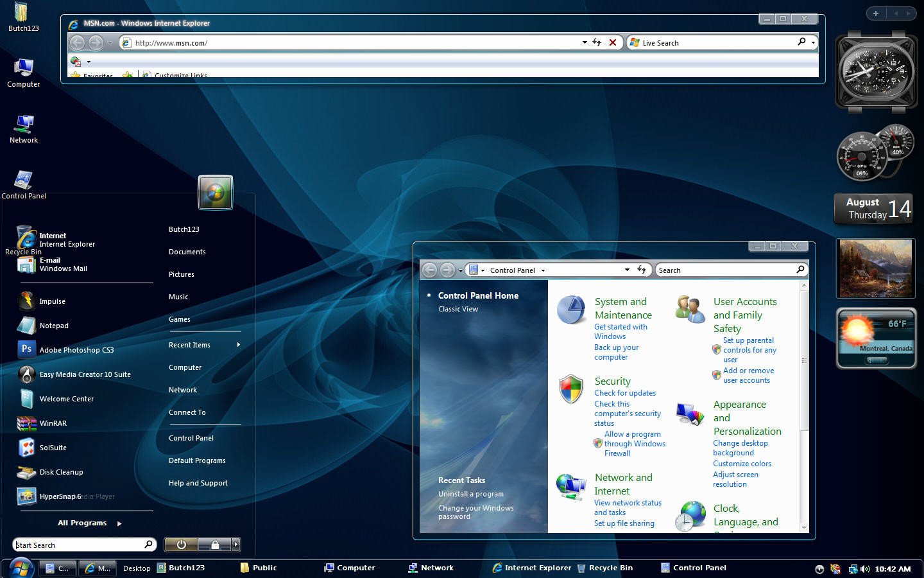The image size is (924, 578).
Task: Click the power button in Start menu
Action: click(x=181, y=545)
